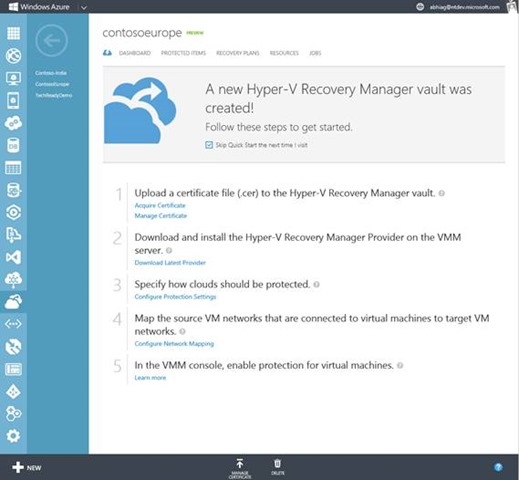
Task: Open Networks arrows icon in sidebar
Action: click(x=13, y=324)
